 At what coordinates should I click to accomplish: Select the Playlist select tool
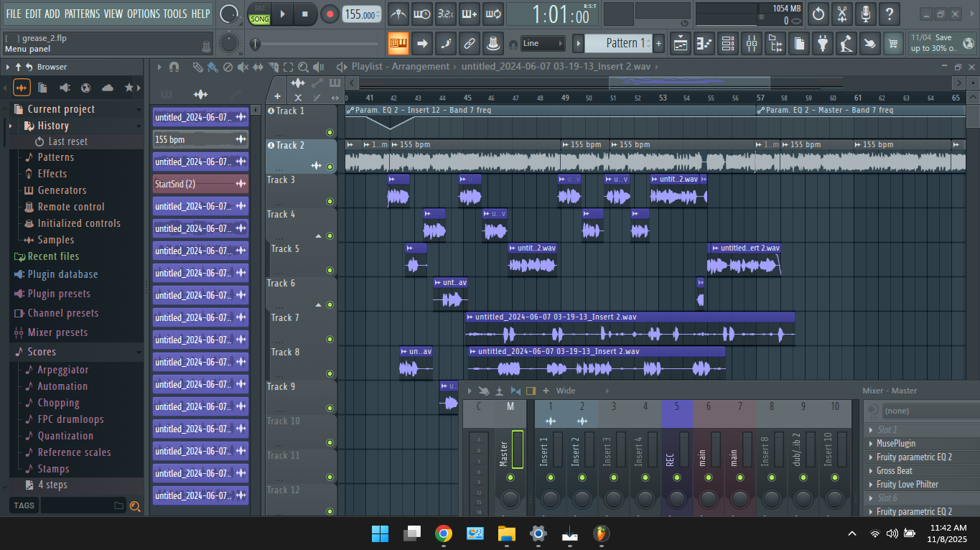289,67
